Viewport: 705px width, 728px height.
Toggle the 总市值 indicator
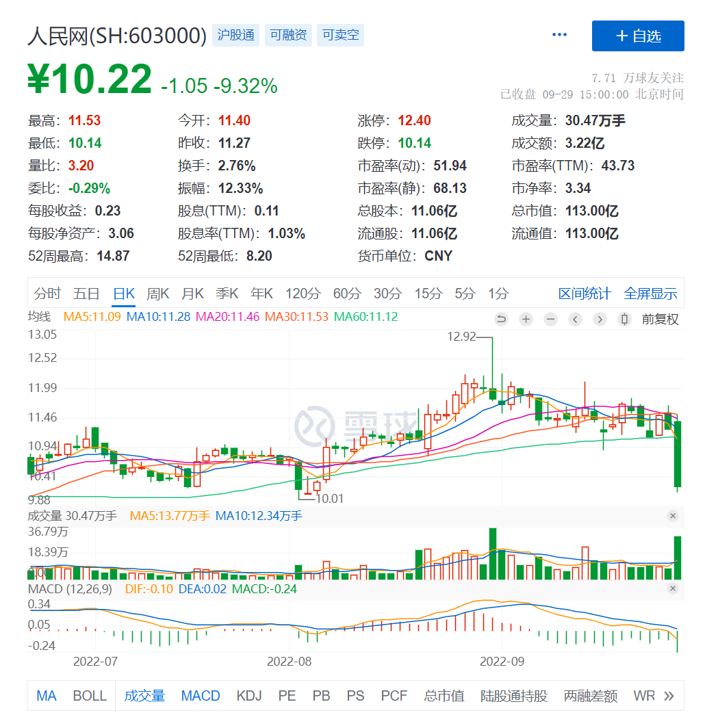tap(444, 695)
